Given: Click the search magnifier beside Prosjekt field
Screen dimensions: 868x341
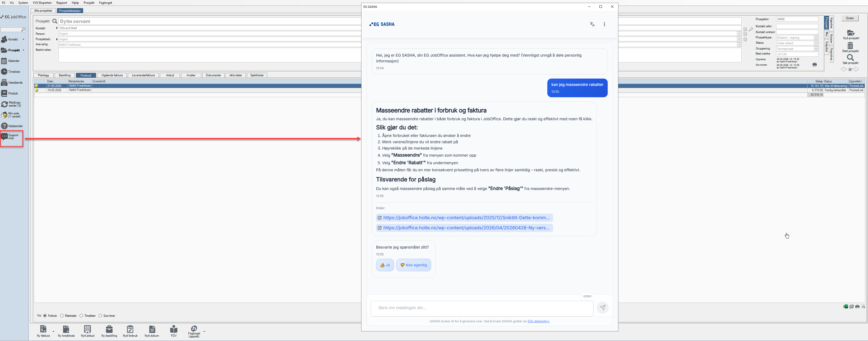Looking at the screenshot, I should (55, 21).
